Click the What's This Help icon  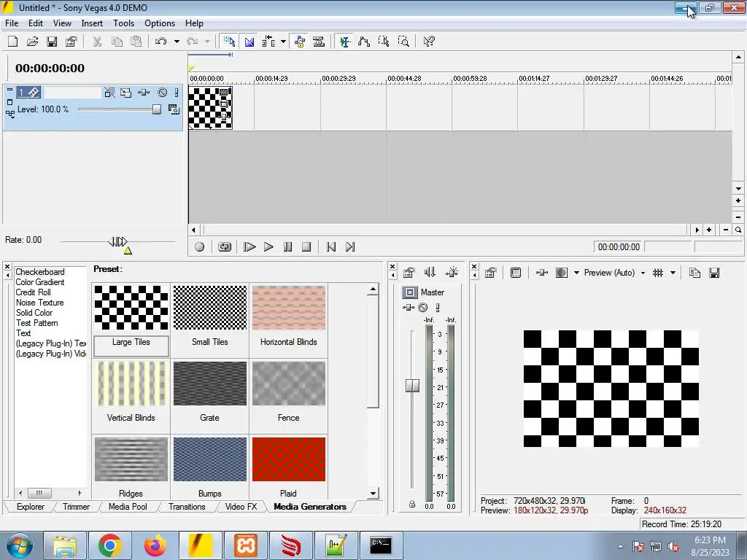click(429, 42)
